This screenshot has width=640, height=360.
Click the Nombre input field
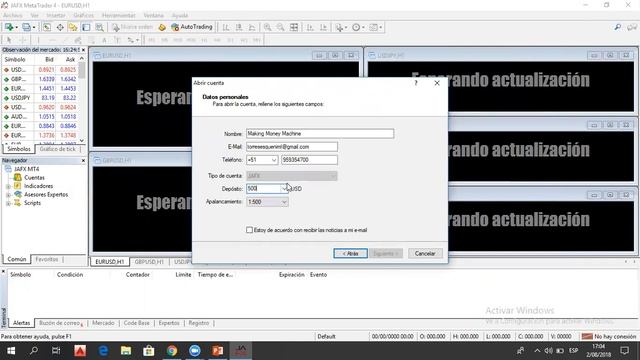(320, 133)
